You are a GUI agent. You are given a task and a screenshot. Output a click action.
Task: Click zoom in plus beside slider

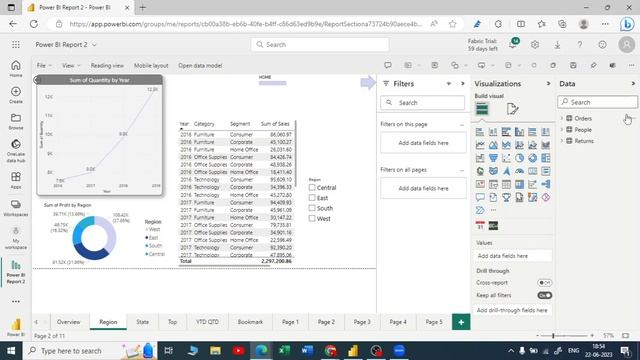point(592,336)
